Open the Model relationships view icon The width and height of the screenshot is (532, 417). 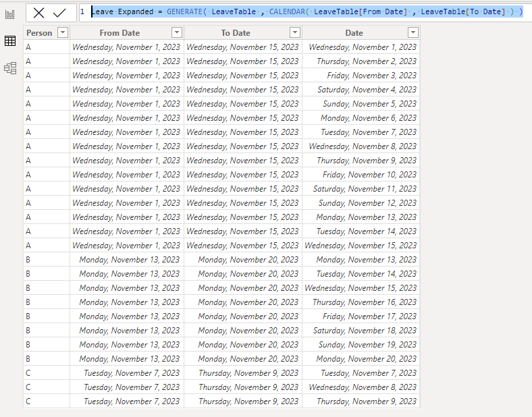tap(10, 68)
